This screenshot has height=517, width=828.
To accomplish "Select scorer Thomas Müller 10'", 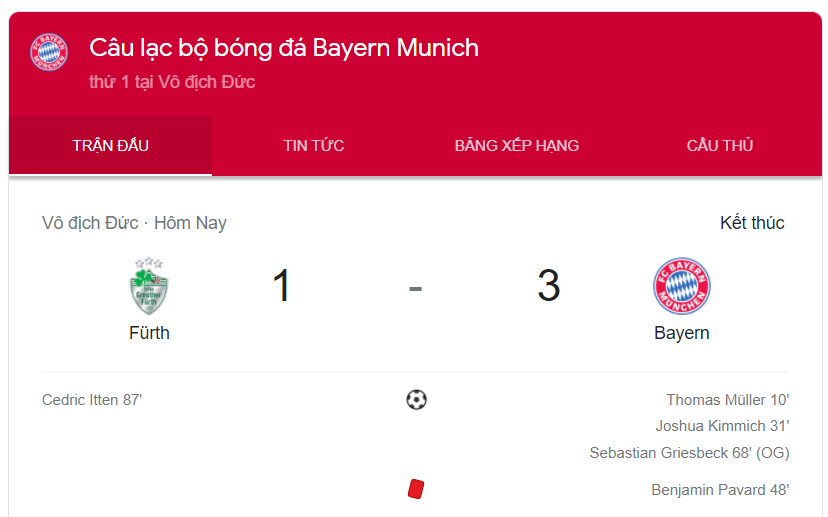I will coord(728,400).
